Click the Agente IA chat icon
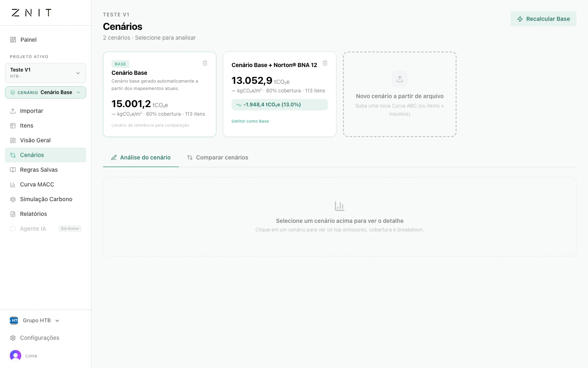Screen dimensions: 588x368 coord(13,229)
